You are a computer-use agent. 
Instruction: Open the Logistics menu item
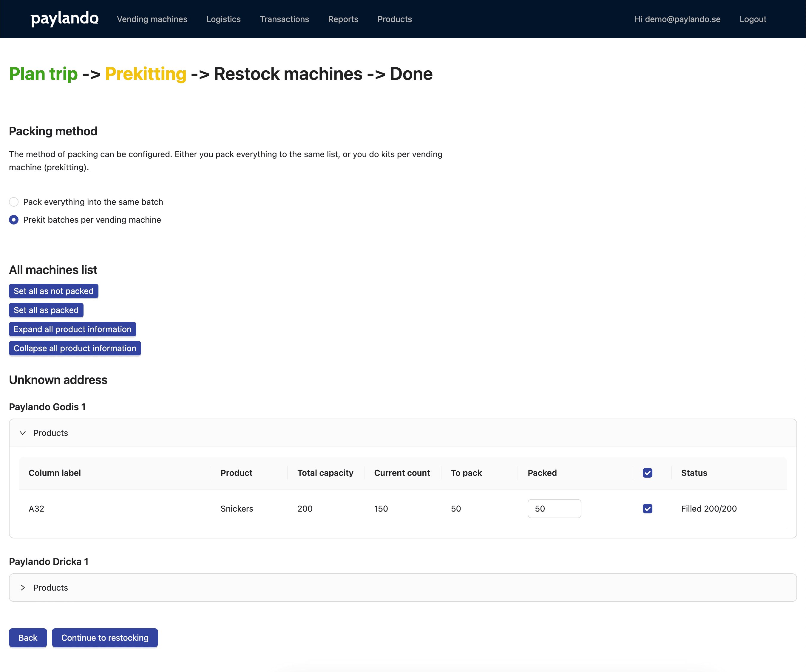[x=223, y=19]
